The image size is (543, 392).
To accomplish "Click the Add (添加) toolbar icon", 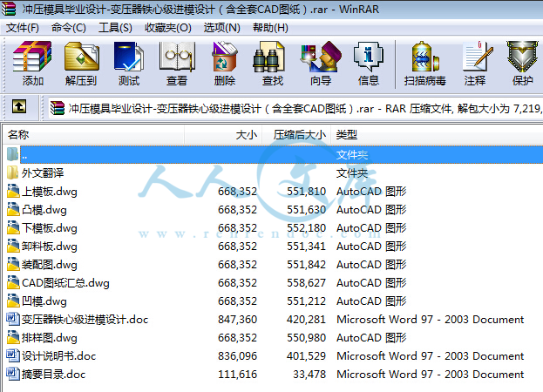I will (32, 57).
